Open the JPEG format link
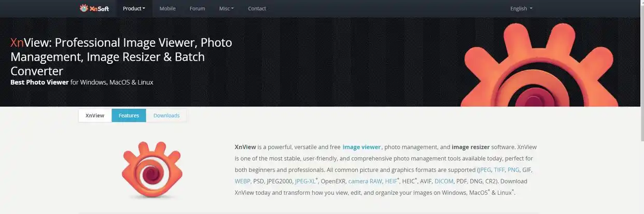This screenshot has height=214, width=644. 485,170
